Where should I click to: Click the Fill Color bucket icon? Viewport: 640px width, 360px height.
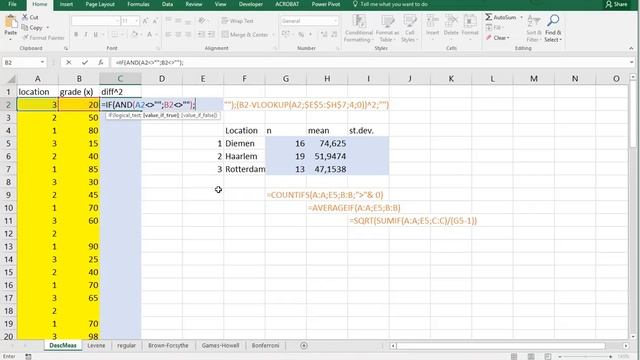pyautogui.click(x=134, y=35)
